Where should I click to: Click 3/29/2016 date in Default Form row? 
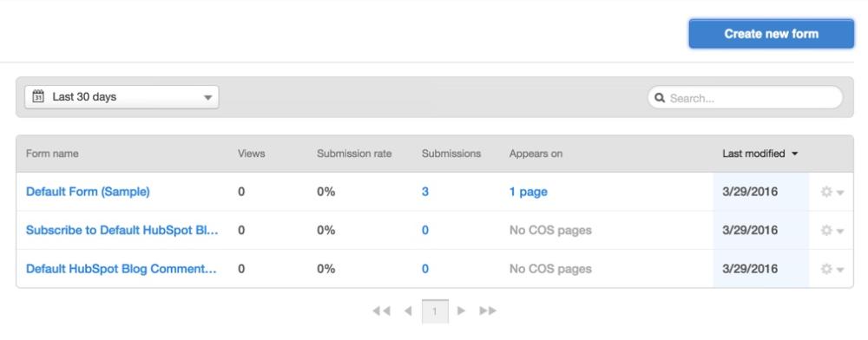point(750,192)
